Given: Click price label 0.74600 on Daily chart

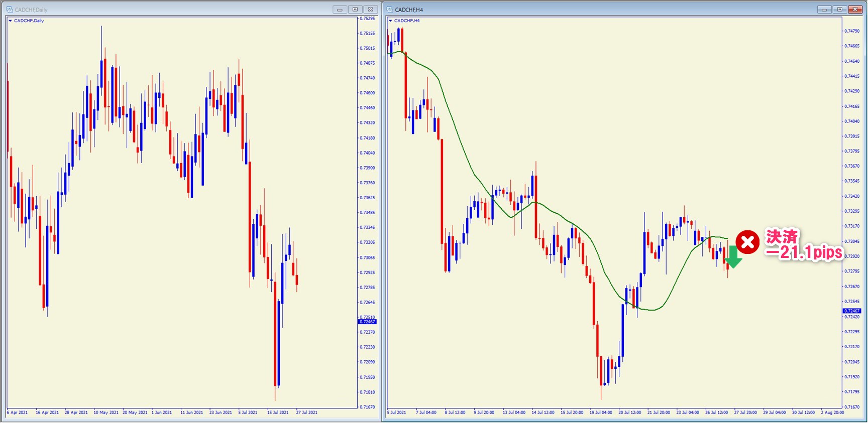Looking at the screenshot, I should coord(367,93).
